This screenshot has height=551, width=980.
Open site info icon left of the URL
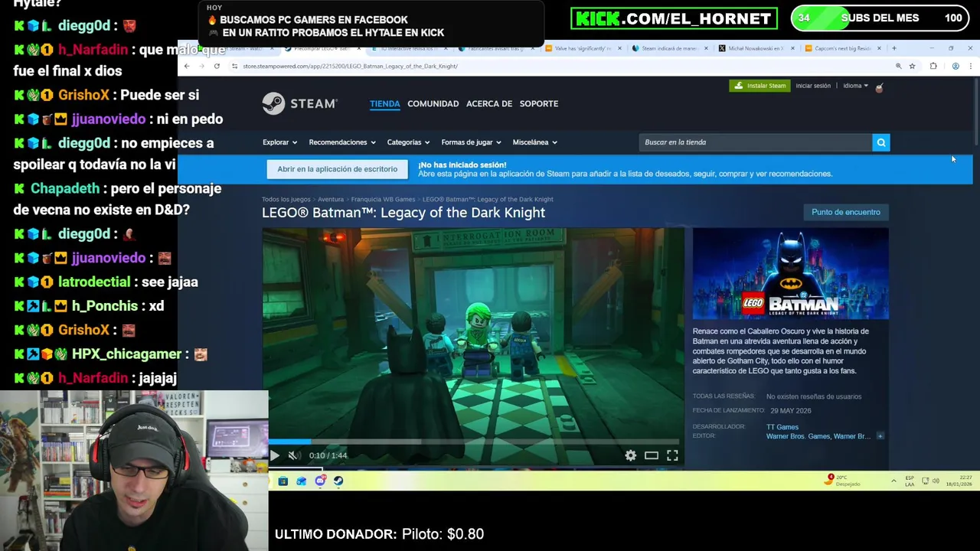click(234, 66)
